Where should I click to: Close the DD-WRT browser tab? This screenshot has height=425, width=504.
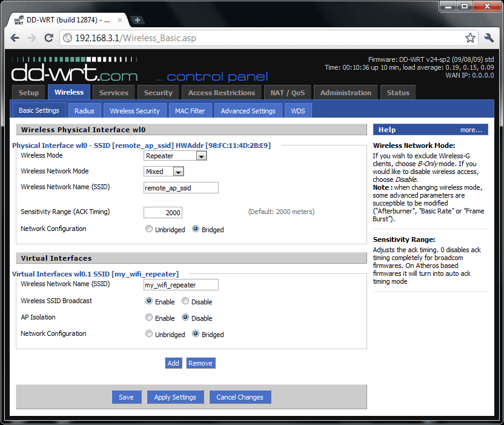tap(121, 20)
